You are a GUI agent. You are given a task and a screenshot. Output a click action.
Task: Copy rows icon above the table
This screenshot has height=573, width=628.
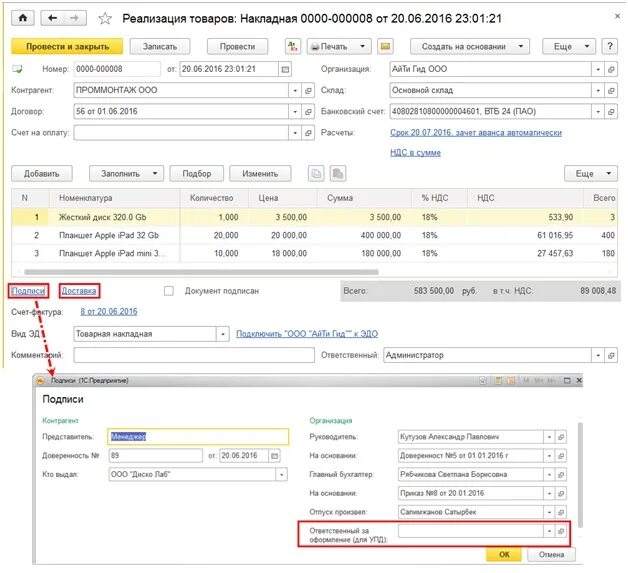tap(316, 174)
